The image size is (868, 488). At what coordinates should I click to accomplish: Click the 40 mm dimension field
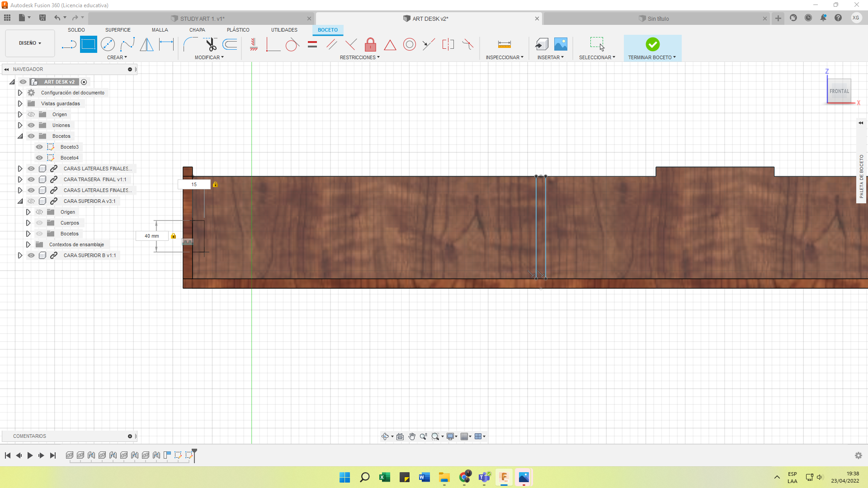pyautogui.click(x=152, y=236)
